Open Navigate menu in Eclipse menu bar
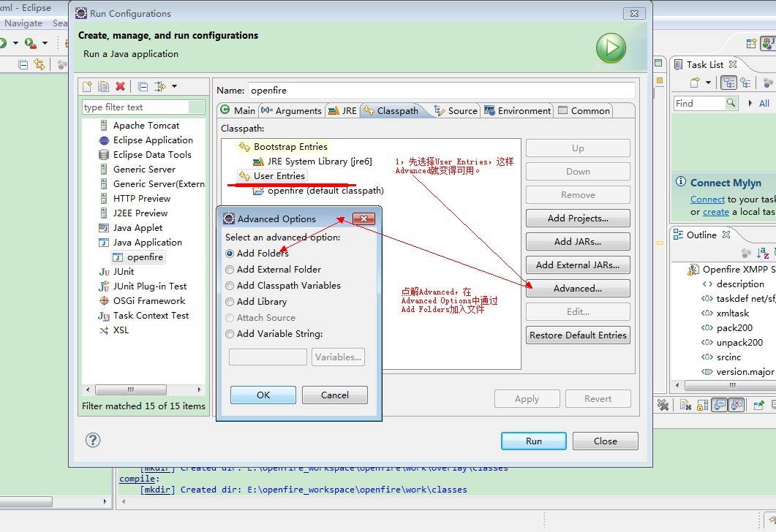The width and height of the screenshot is (776, 532). 23,23
